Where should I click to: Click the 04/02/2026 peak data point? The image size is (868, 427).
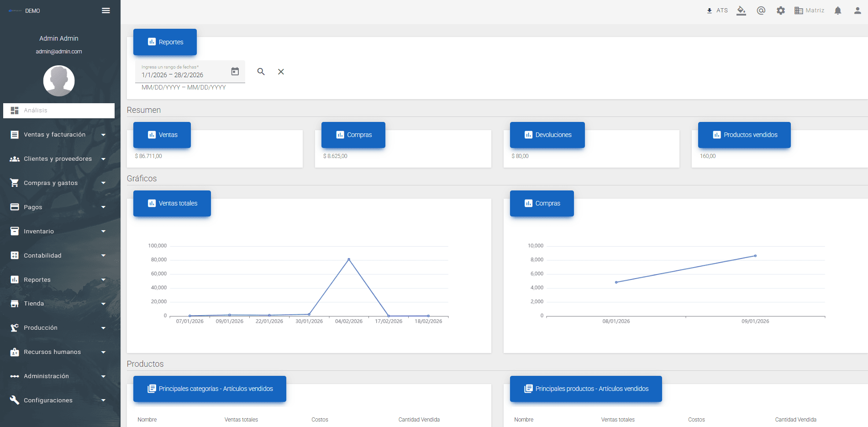(349, 259)
